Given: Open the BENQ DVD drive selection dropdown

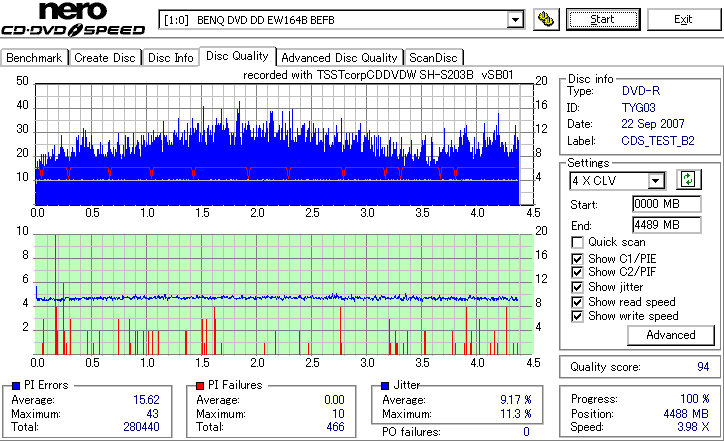Looking at the screenshot, I should 515,20.
